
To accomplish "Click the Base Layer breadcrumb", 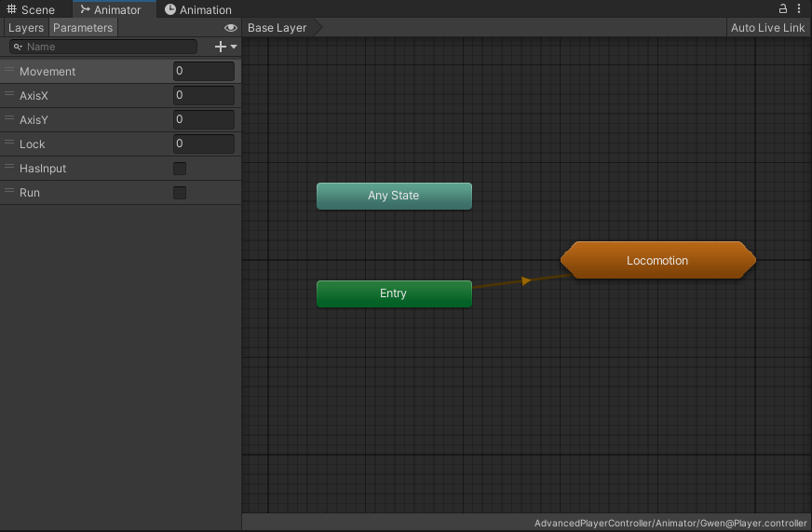I will pos(277,28).
